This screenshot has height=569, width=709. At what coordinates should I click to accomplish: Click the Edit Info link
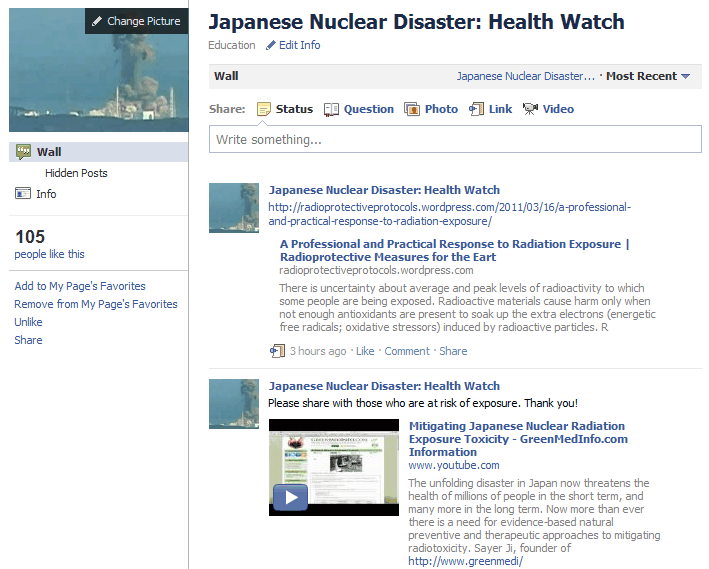point(299,45)
